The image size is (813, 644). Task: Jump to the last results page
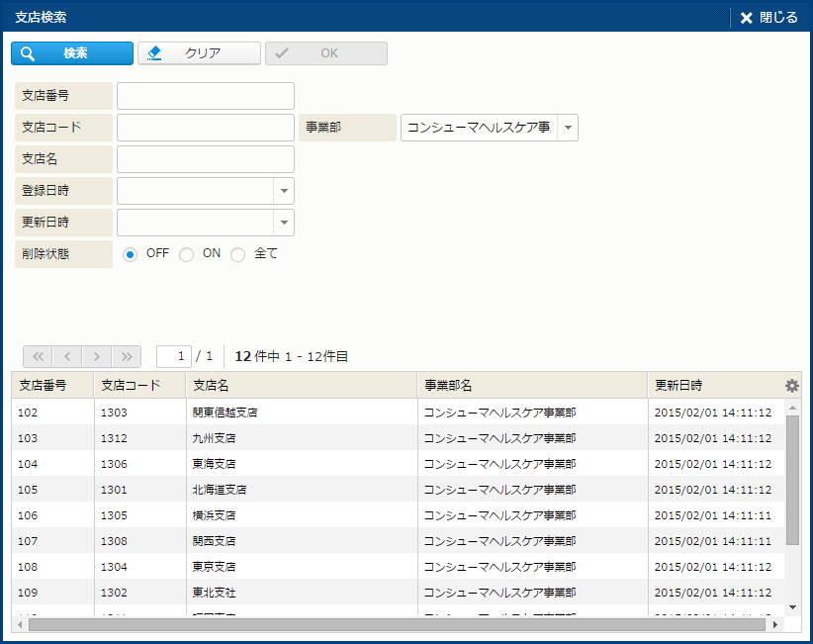pos(127,356)
